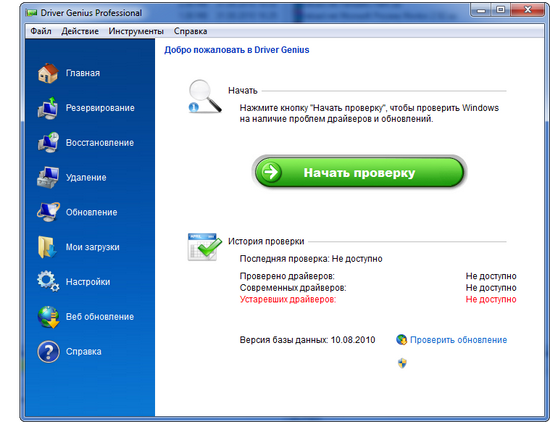Click the Главная house icon
Viewport: 550px width, 422px height.
click(x=48, y=73)
